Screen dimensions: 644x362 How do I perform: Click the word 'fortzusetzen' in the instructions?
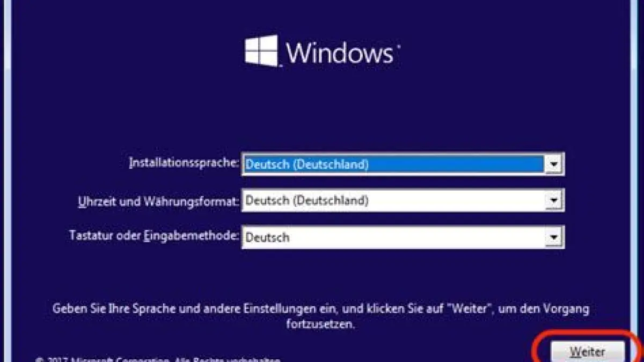(320, 324)
